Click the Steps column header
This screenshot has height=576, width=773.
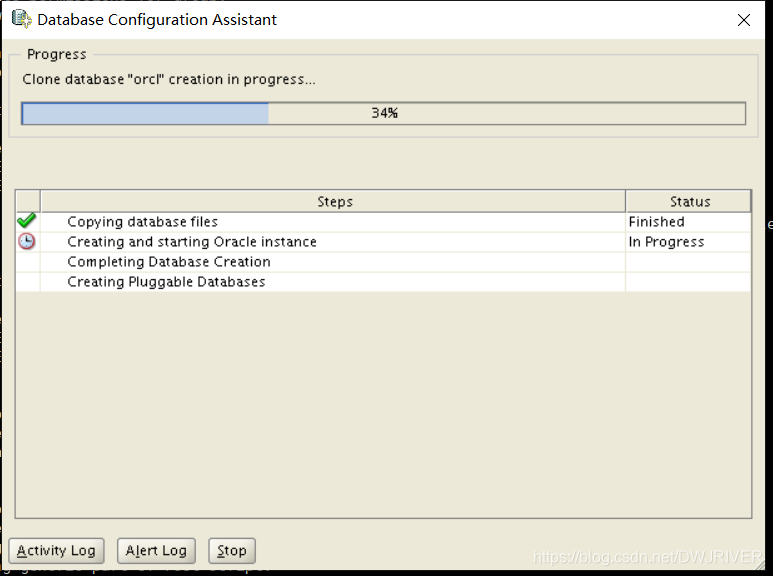[x=334, y=201]
